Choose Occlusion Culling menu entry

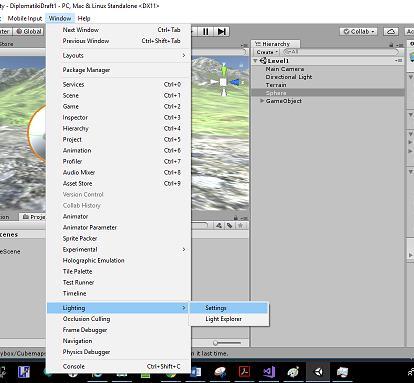click(119, 319)
